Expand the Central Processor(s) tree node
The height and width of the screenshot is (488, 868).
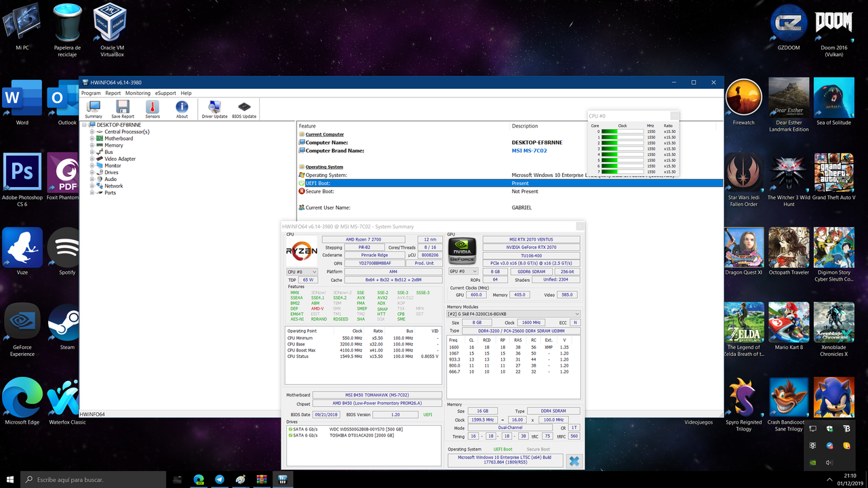tap(92, 131)
